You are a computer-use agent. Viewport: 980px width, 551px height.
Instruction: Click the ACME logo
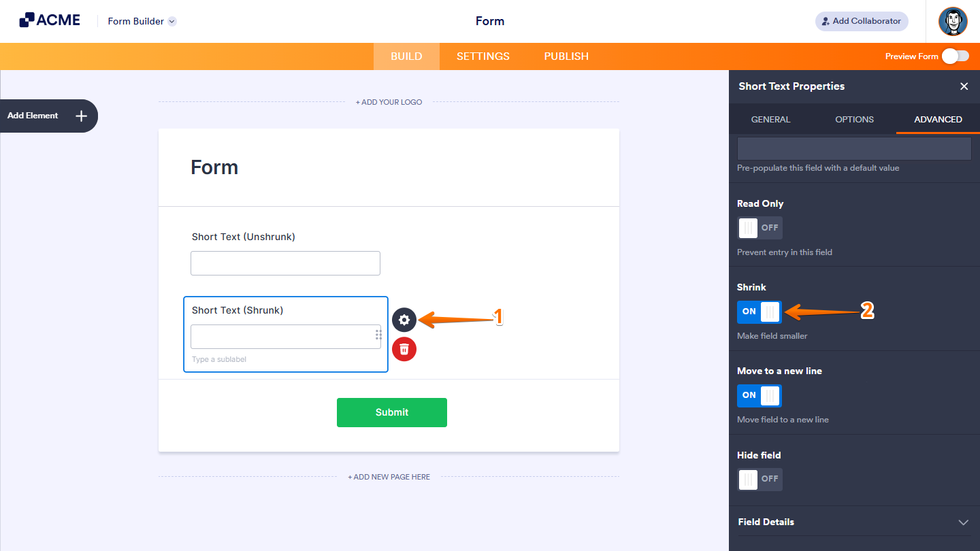tap(50, 19)
